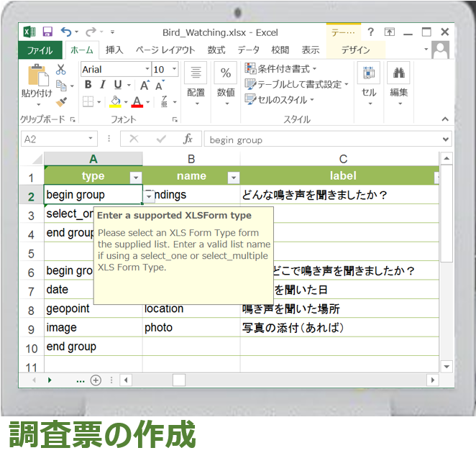Collapse the ribbon with the chevron

click(x=445, y=119)
